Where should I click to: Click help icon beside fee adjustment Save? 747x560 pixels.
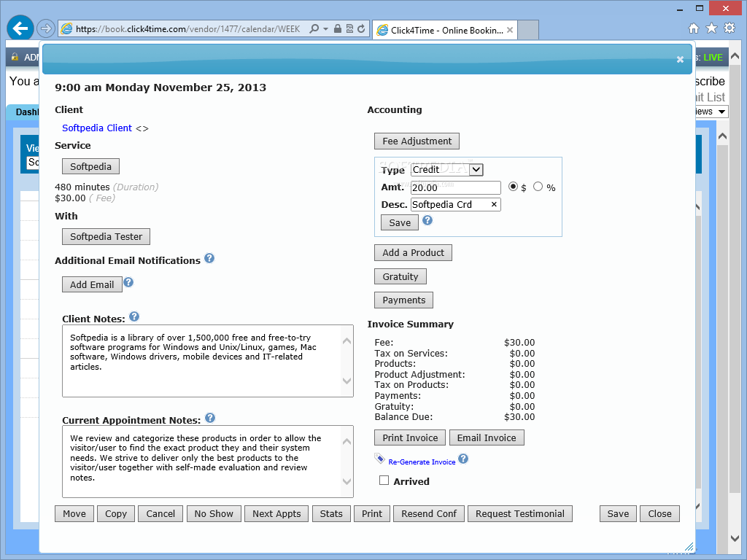click(x=427, y=220)
